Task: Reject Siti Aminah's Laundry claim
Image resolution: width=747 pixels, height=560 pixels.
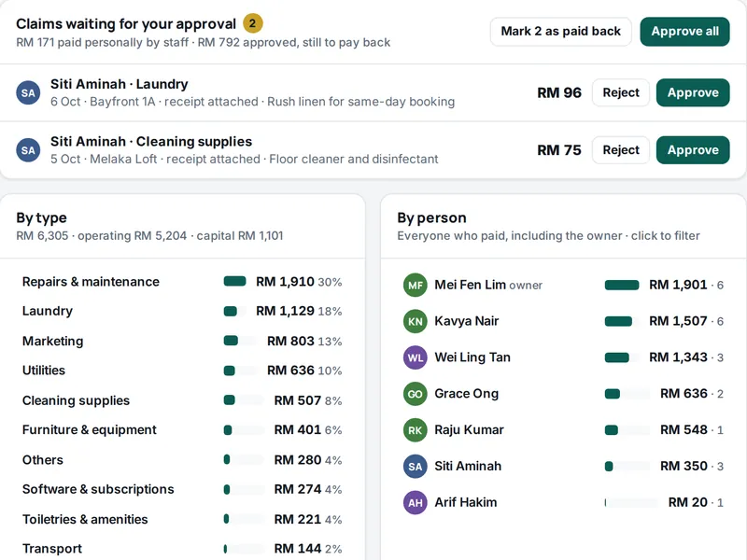Action: tap(621, 92)
